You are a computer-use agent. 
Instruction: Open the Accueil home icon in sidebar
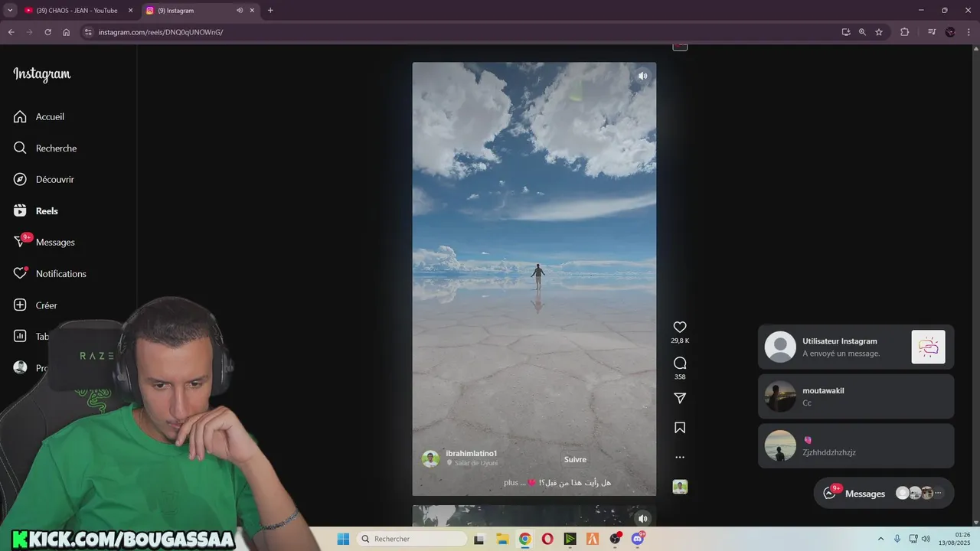20,117
